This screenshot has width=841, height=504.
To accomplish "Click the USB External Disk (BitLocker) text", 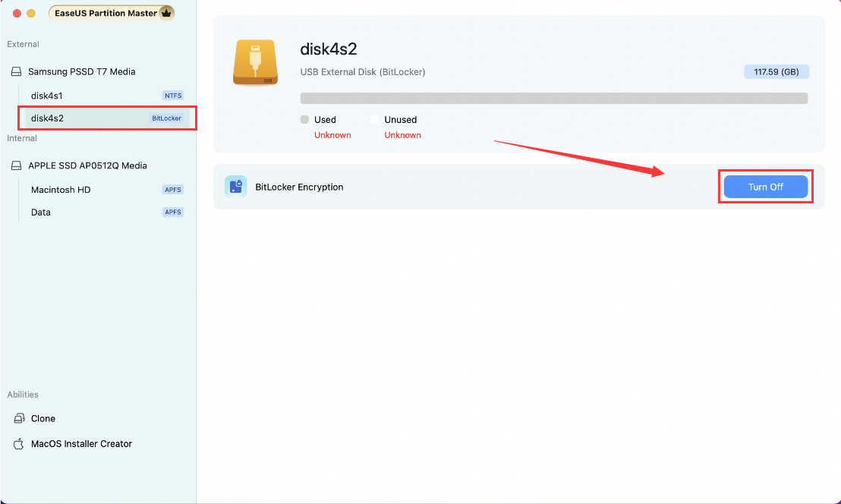I will point(363,72).
